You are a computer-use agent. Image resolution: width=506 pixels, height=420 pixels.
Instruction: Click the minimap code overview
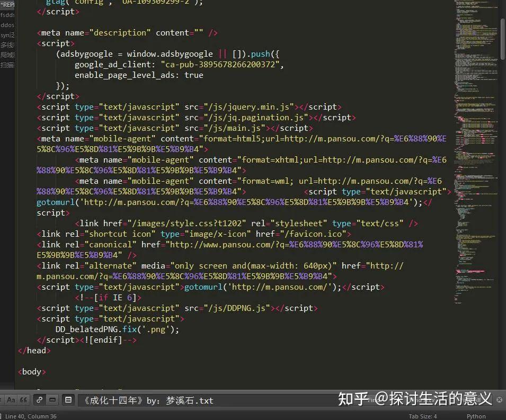[476, 151]
